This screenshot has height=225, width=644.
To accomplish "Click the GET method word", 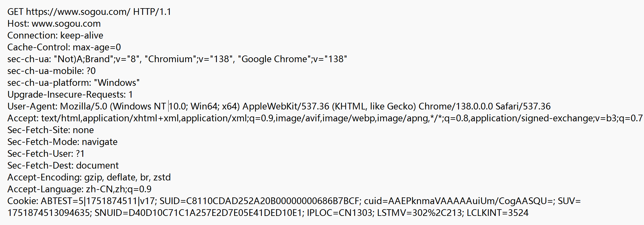I will point(15,12).
